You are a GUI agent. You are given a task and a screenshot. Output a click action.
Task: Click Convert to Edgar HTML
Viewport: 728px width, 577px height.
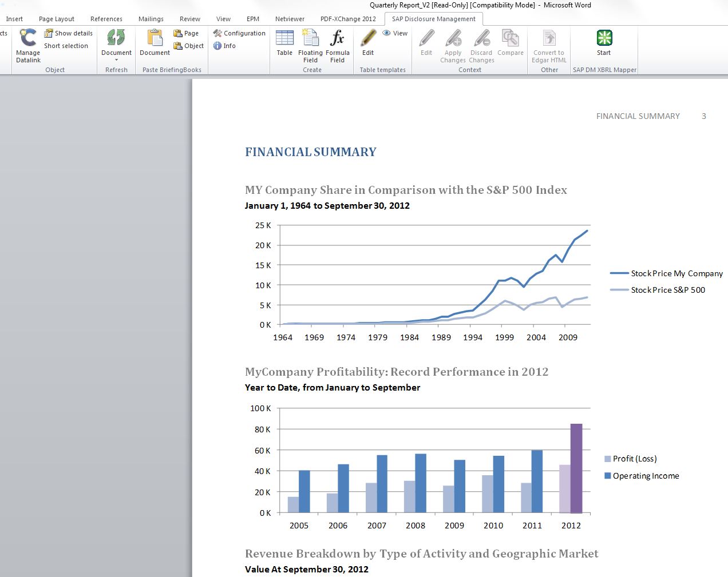[x=549, y=46]
